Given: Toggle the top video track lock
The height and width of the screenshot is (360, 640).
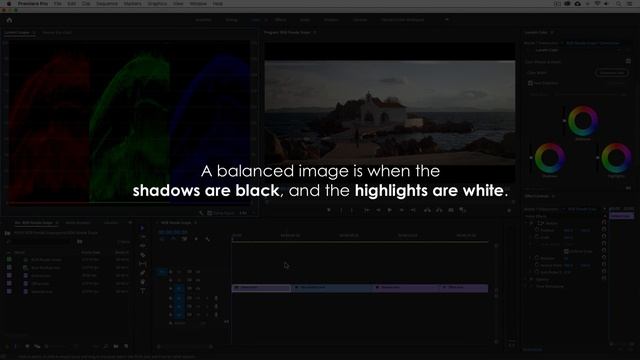Looking at the screenshot, I should point(171,272).
